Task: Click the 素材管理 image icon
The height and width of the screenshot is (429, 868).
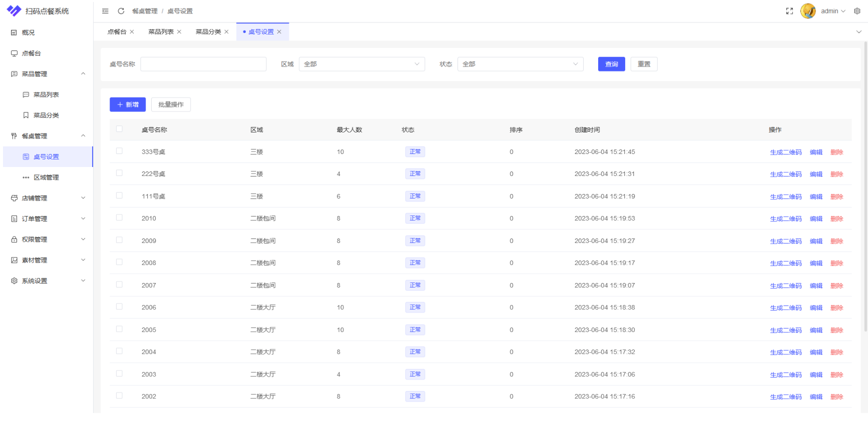Action: 14,260
